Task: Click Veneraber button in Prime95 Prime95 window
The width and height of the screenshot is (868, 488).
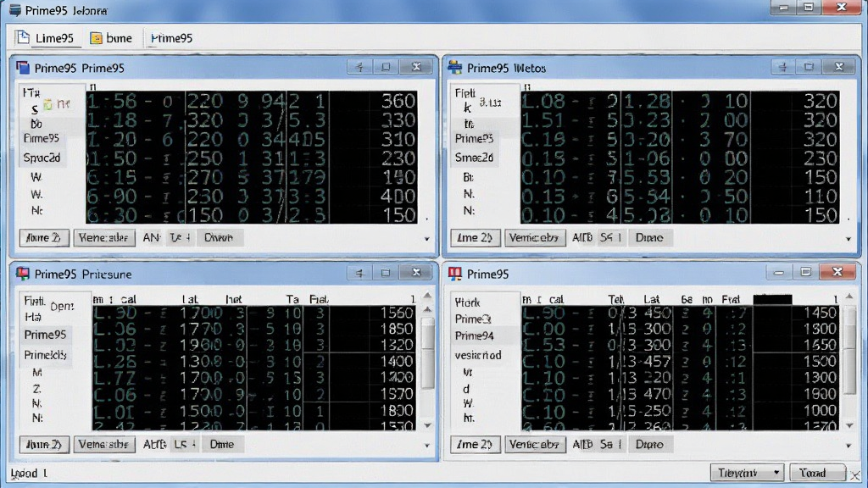Action: (104, 238)
